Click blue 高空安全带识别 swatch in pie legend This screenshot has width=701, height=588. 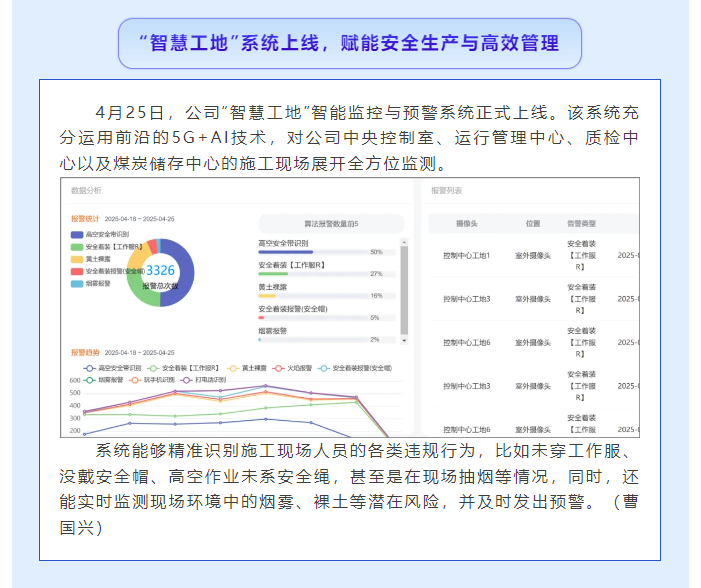(77, 234)
